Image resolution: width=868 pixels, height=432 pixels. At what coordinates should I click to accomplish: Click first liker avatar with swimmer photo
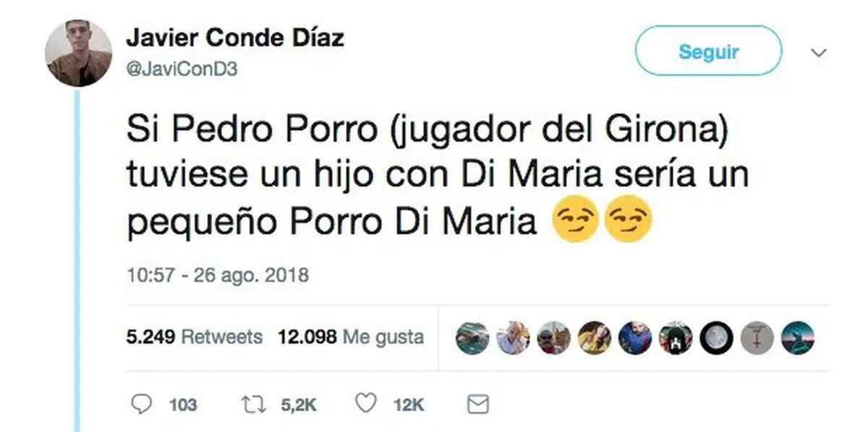click(x=472, y=337)
